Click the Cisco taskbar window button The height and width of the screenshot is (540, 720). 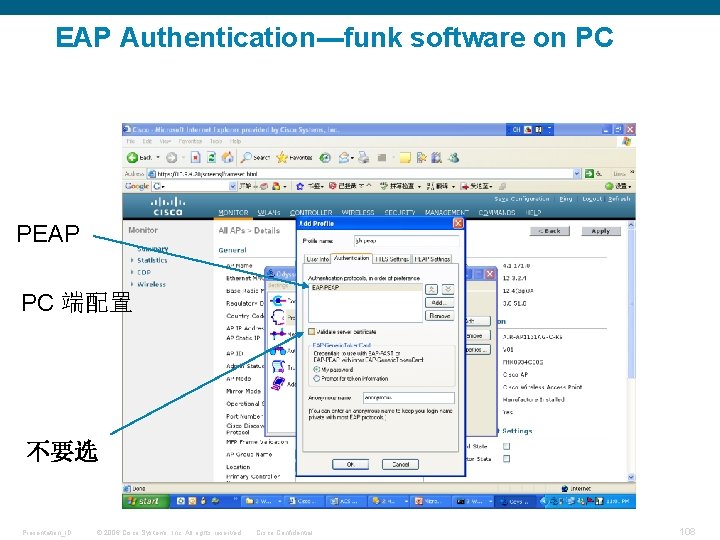(302, 501)
